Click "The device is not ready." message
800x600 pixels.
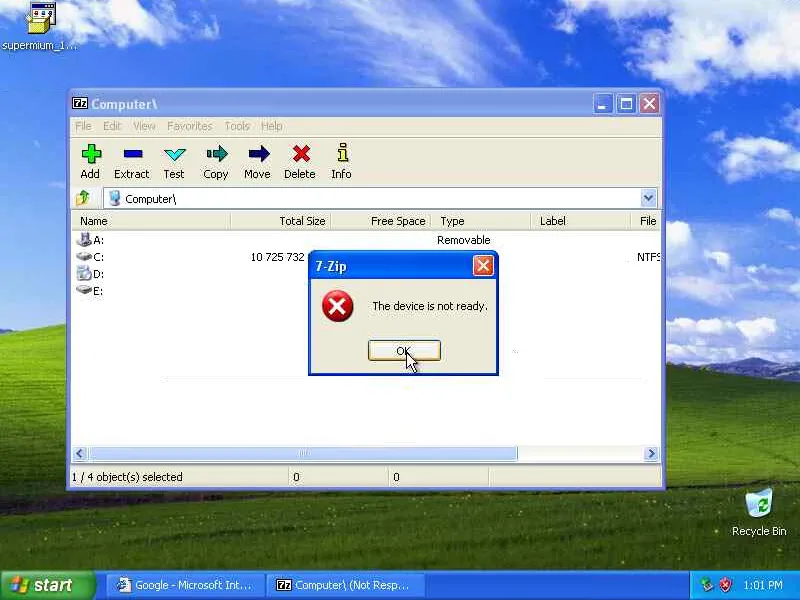click(x=430, y=306)
